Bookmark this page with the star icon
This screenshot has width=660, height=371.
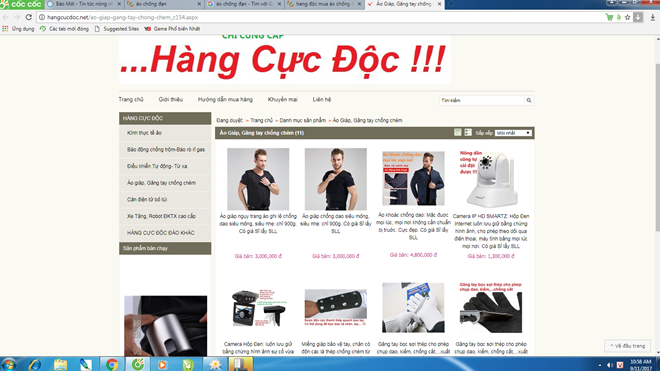(628, 17)
